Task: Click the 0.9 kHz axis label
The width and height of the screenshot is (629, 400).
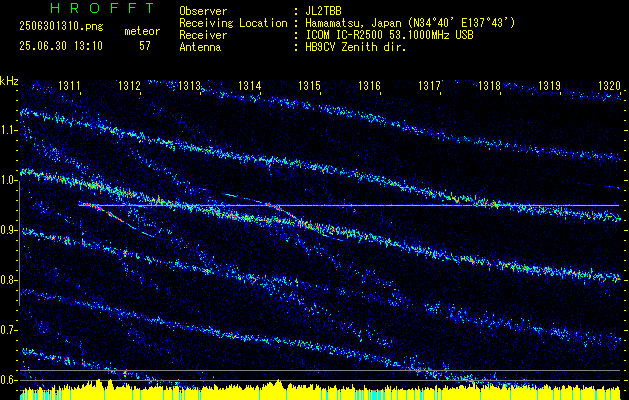Action: click(8, 230)
